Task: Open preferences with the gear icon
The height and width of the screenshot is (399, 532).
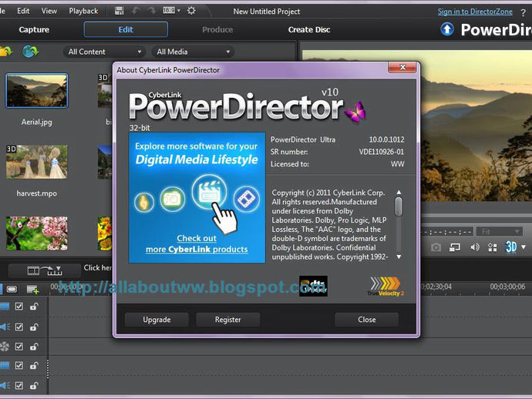Action: (191, 11)
